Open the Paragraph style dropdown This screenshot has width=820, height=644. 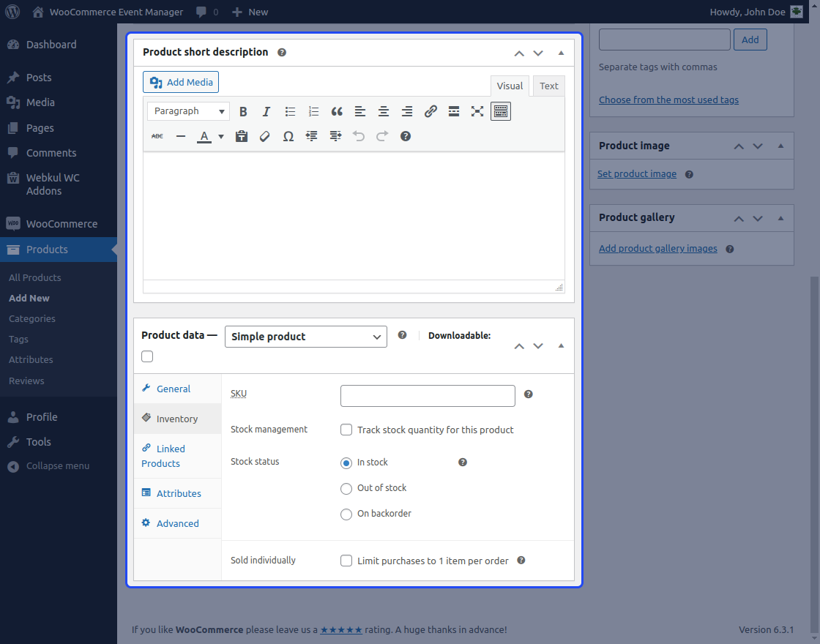tap(187, 111)
